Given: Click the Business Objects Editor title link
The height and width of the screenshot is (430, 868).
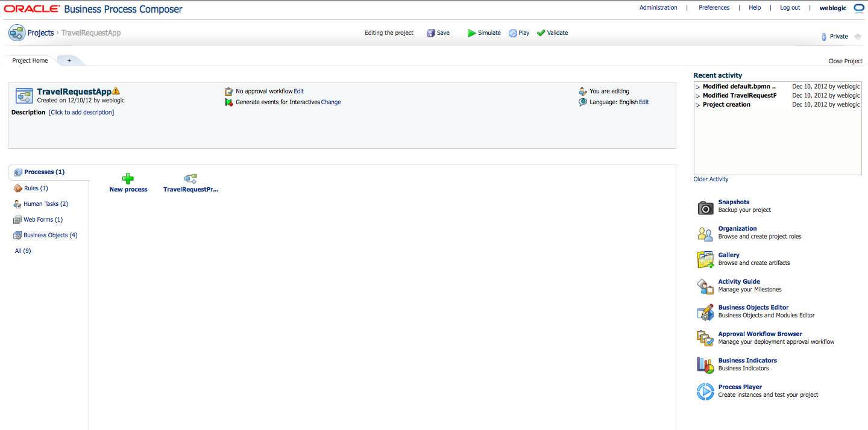Looking at the screenshot, I should coord(753,308).
